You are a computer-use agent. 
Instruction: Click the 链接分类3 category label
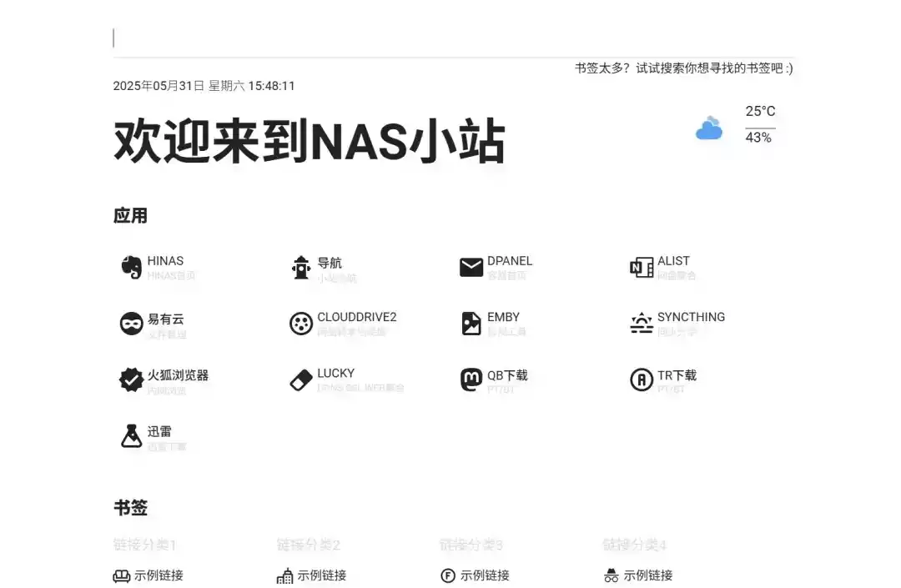point(471,545)
